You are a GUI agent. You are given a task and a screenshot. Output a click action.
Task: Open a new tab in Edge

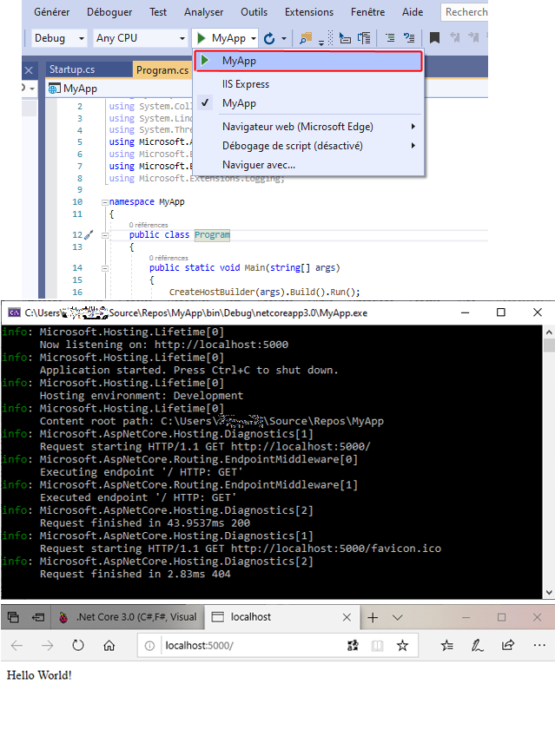[373, 617]
